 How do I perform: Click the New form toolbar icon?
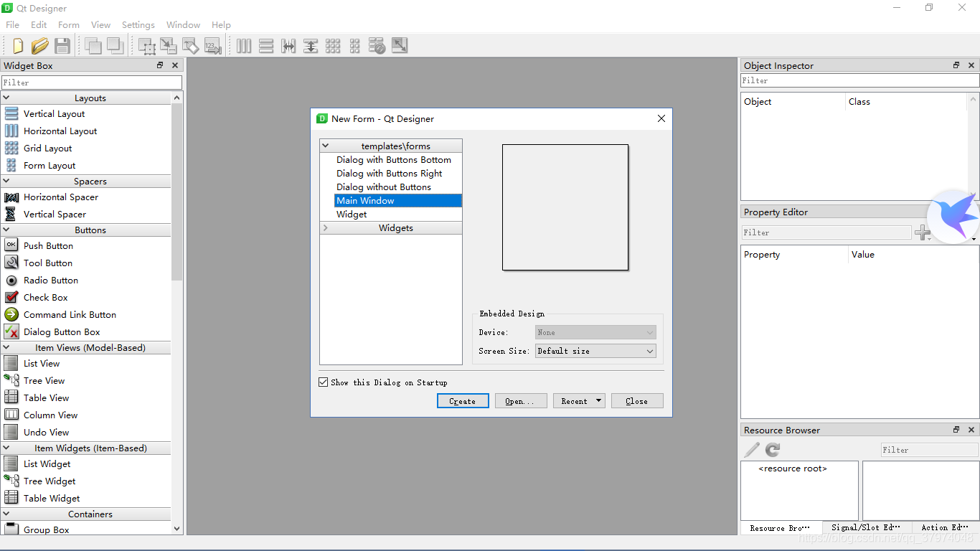(x=18, y=46)
